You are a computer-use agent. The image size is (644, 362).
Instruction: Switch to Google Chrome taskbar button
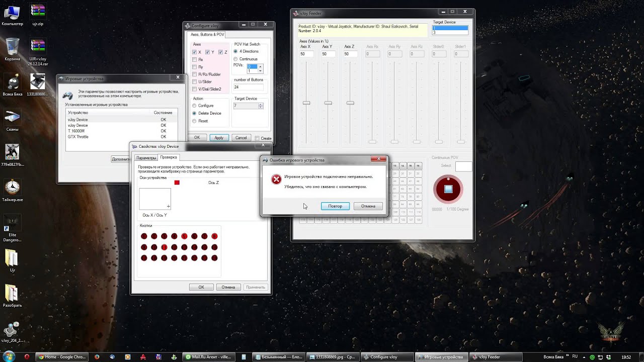(x=62, y=357)
